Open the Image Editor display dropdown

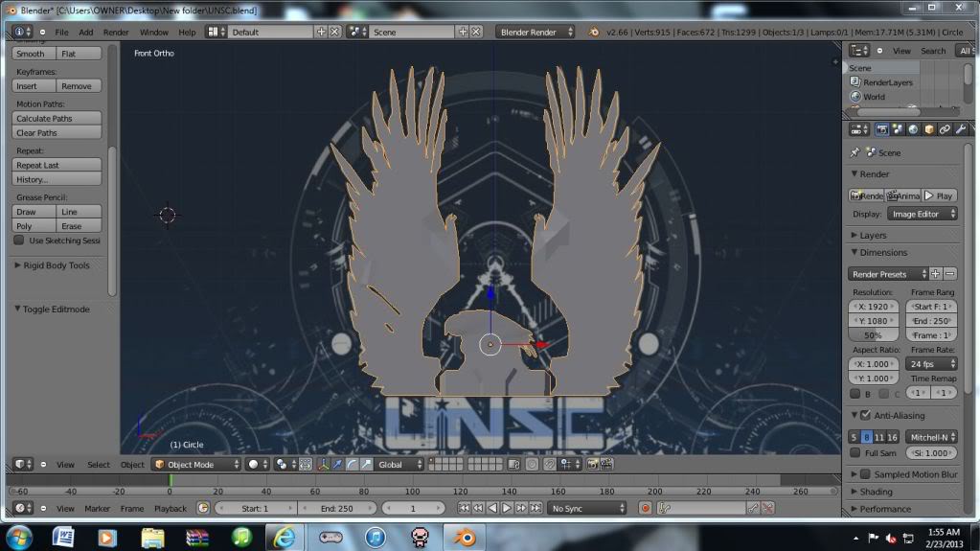click(922, 214)
